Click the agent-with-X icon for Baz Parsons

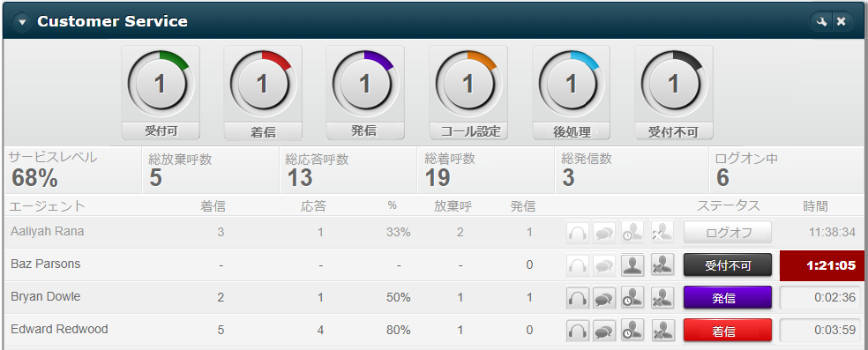coord(662,264)
